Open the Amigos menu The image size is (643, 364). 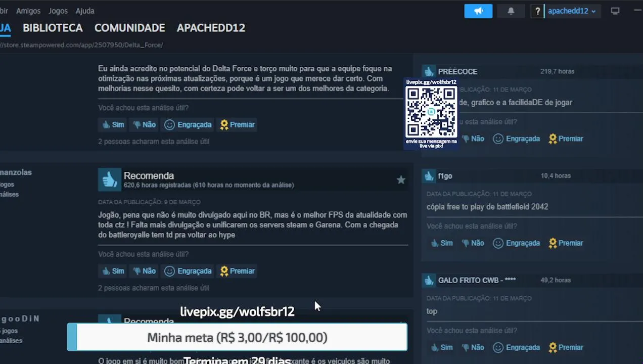[28, 11]
